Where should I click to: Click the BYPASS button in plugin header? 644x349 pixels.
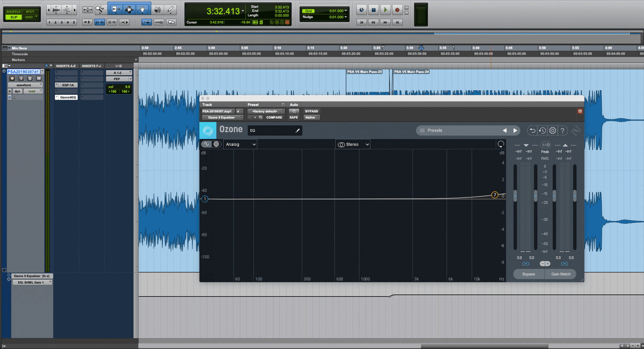pos(311,111)
